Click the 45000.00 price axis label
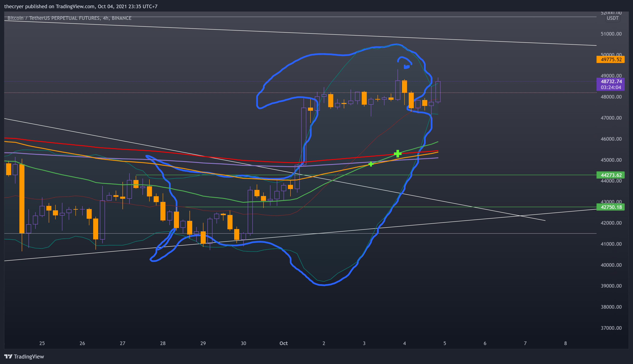Viewport: 633px width, 364px height. (x=611, y=160)
